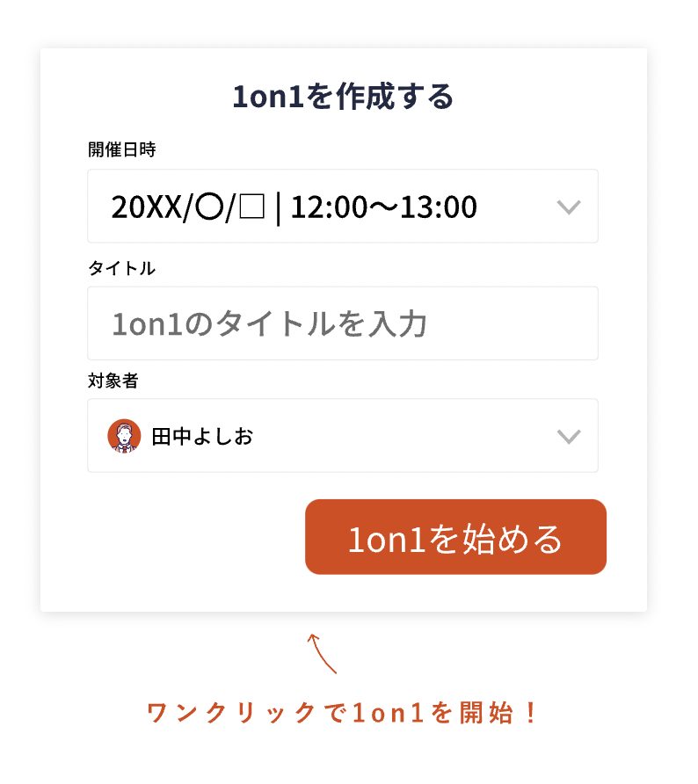Expand the 開催日時 dropdown chevron
The height and width of the screenshot is (784, 698).
[569, 207]
